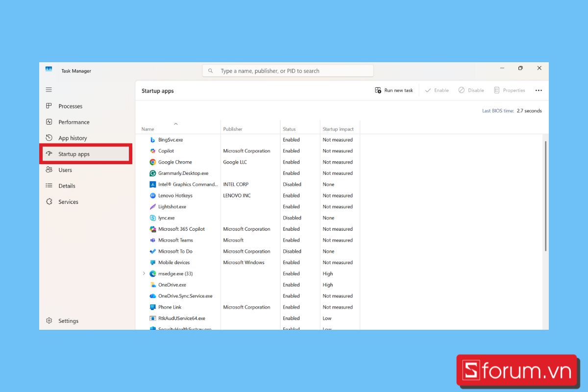Click the Microsoft Teams icon
This screenshot has width=588, height=392.
(153, 240)
